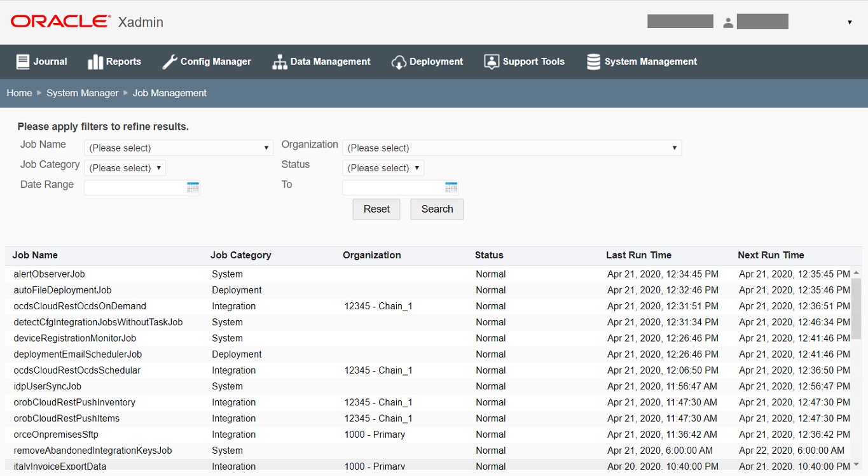Click the Reset button
The width and height of the screenshot is (868, 476).
pyautogui.click(x=376, y=209)
